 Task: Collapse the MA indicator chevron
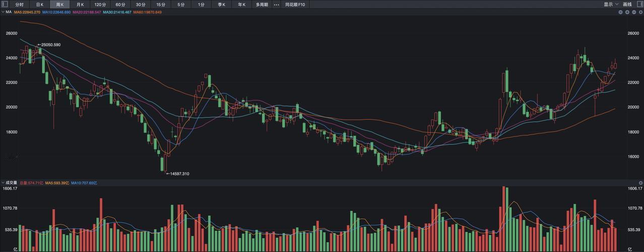coord(3,12)
